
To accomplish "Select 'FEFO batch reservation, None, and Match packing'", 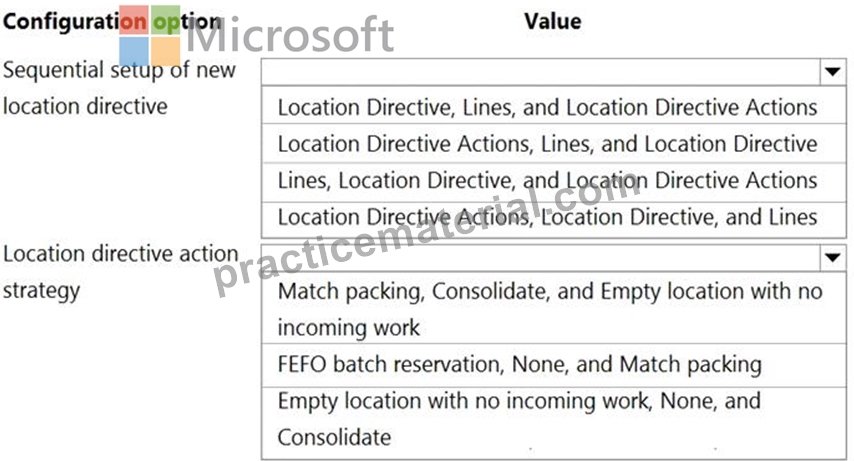I will 553,365.
